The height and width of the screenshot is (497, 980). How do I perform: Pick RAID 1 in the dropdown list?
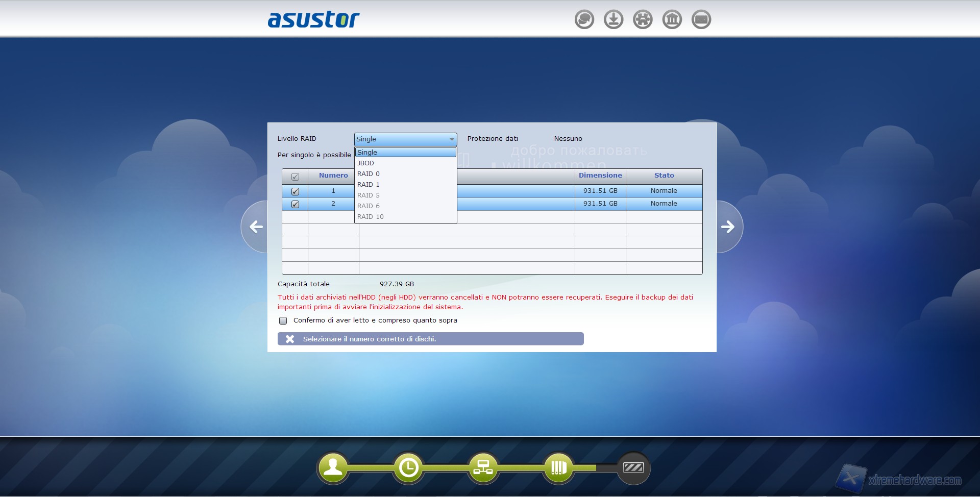(x=368, y=185)
